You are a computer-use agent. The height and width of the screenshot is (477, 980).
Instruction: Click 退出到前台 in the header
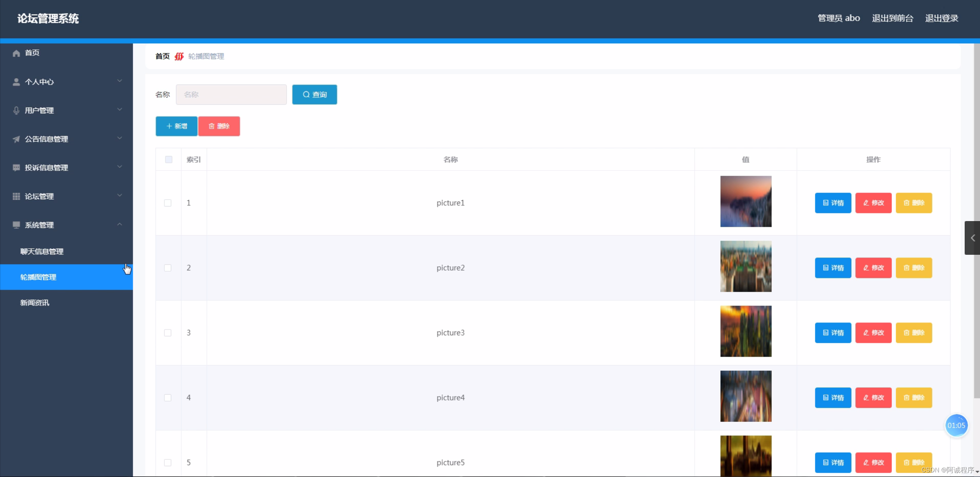pos(892,18)
